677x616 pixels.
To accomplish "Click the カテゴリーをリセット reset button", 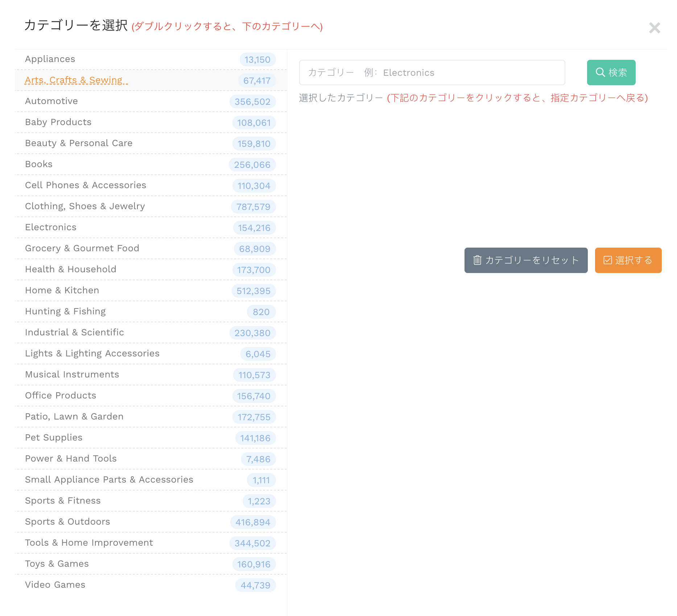I will click(x=526, y=260).
